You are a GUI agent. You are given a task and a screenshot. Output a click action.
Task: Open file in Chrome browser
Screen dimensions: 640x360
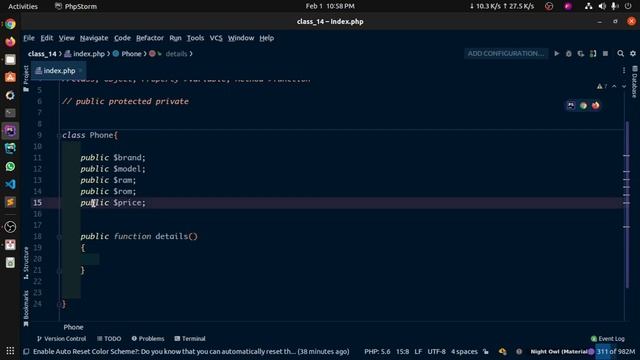583,105
